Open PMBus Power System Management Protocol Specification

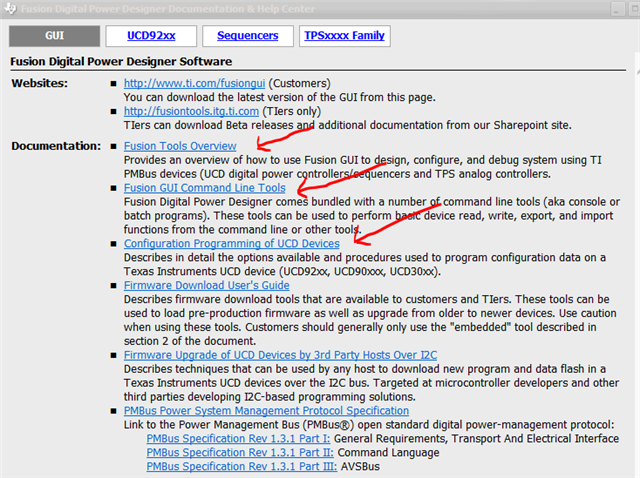tap(266, 411)
